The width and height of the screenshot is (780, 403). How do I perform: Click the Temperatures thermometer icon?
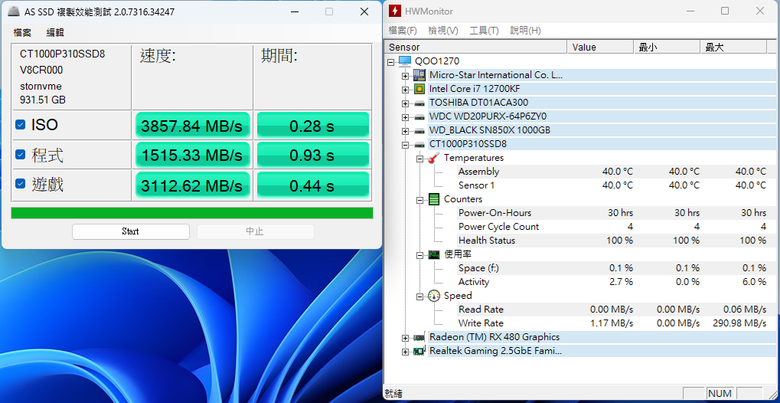434,158
